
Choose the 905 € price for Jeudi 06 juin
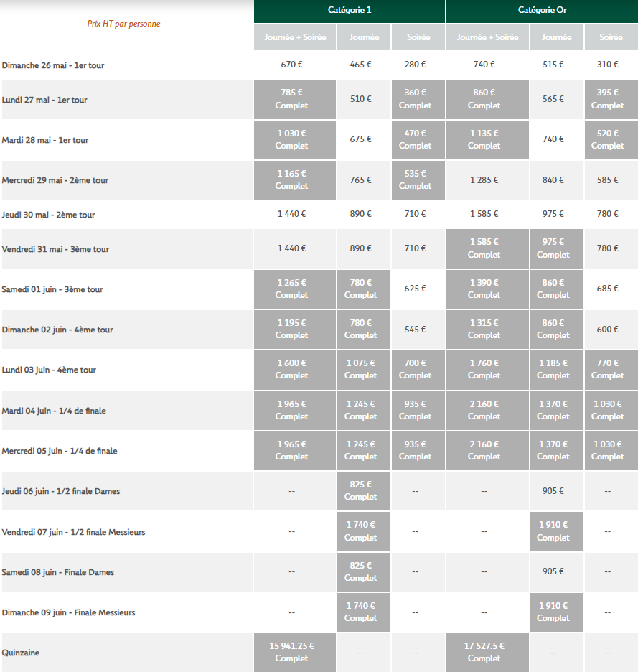(x=553, y=491)
